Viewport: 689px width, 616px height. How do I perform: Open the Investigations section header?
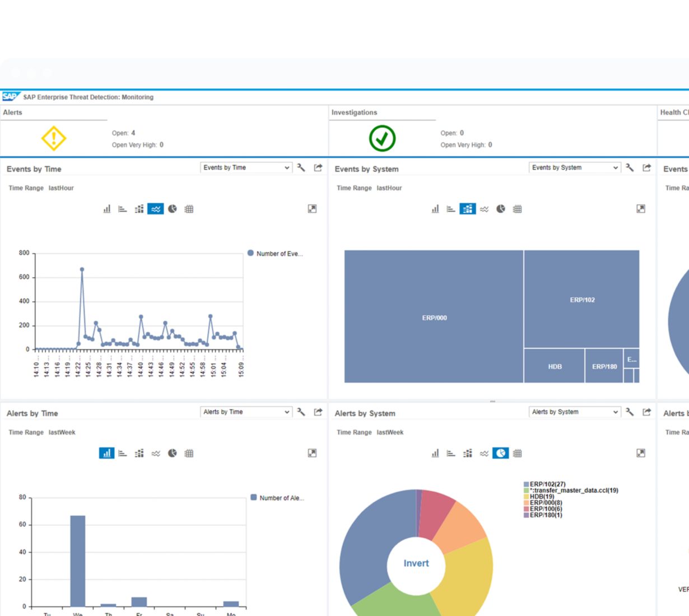(x=354, y=113)
